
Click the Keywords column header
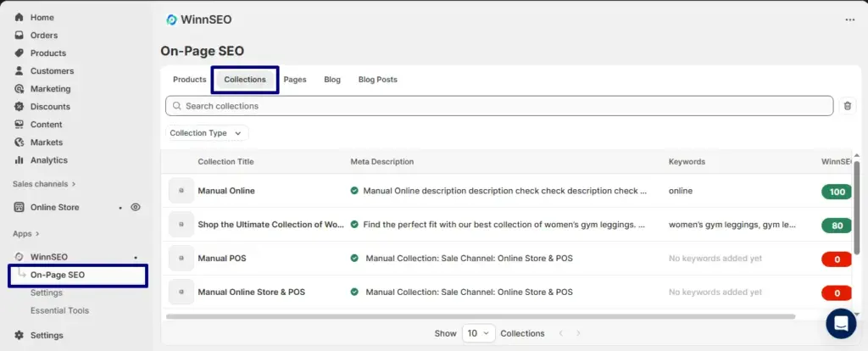(687, 162)
